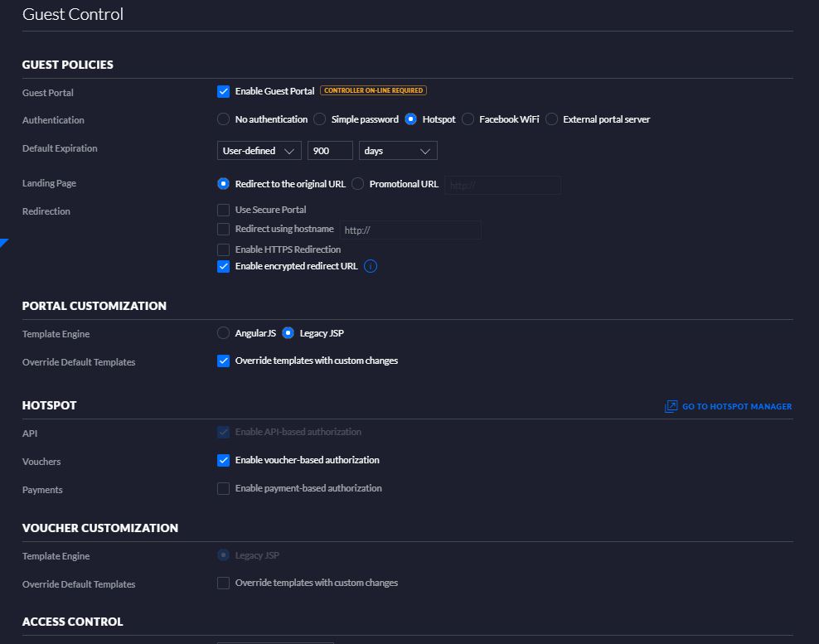Select External portal server option
This screenshot has height=644, width=819.
coord(551,119)
